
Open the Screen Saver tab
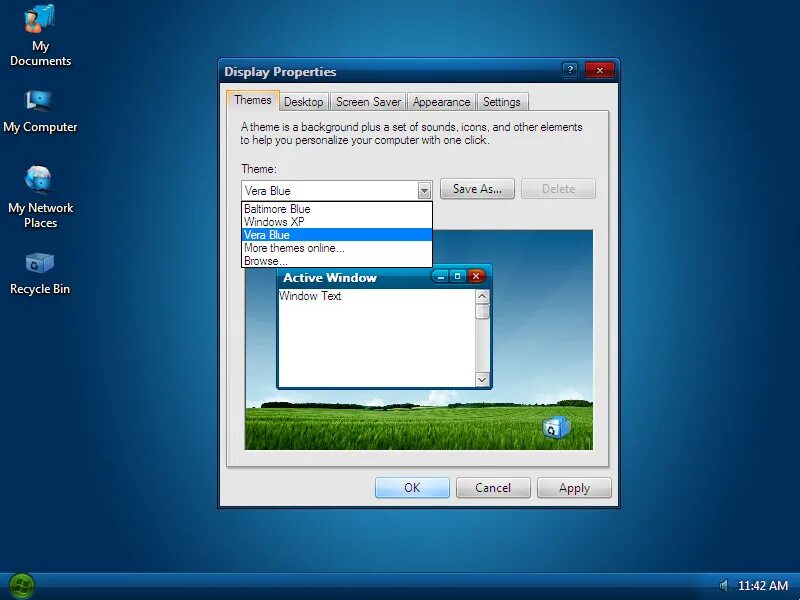coord(368,102)
